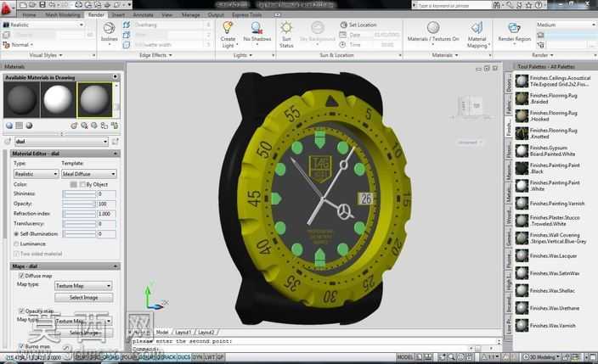
Task: Click Select Image under Diffuse map
Action: (84, 297)
